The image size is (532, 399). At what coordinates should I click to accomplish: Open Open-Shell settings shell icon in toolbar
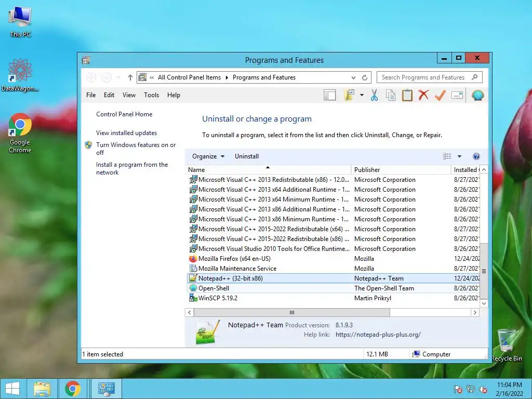pyautogui.click(x=478, y=96)
